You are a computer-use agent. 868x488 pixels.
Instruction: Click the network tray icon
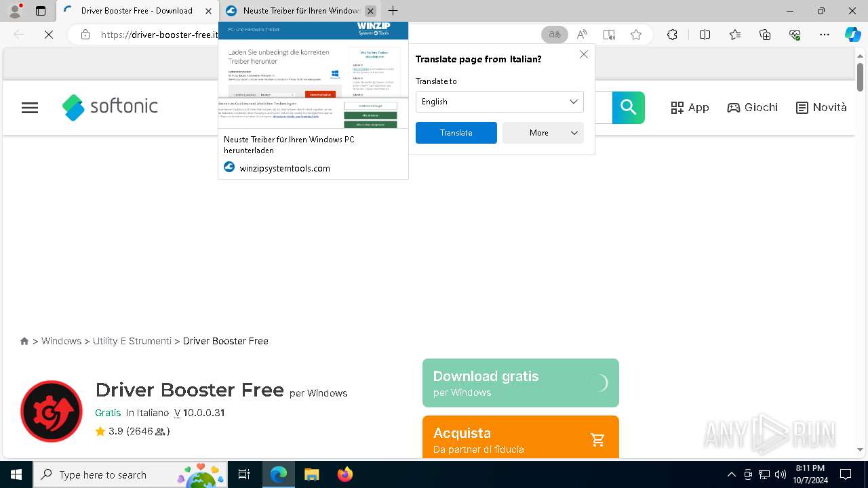point(764,474)
